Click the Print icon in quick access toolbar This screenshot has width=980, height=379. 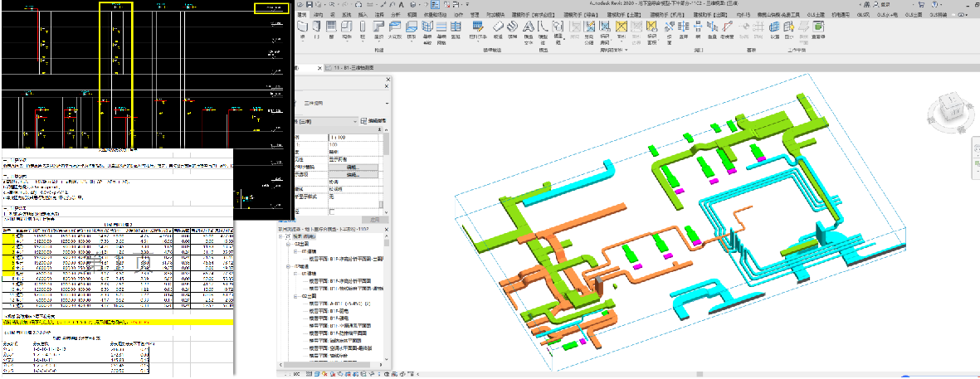coord(358,4)
